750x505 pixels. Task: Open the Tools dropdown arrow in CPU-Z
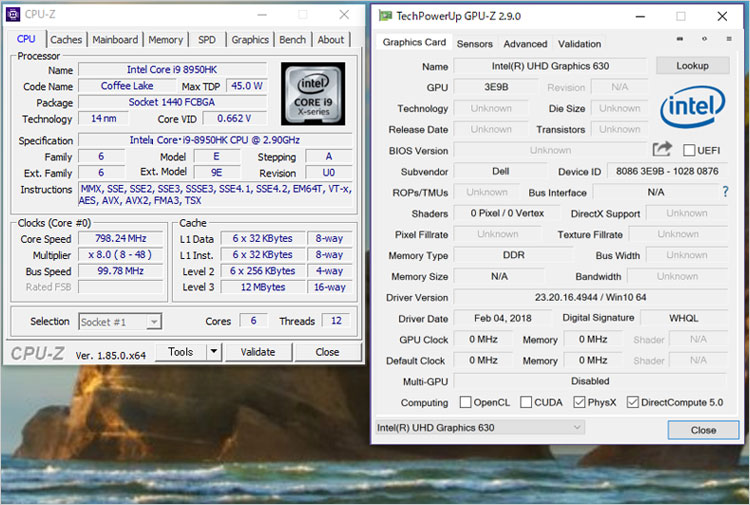point(214,351)
